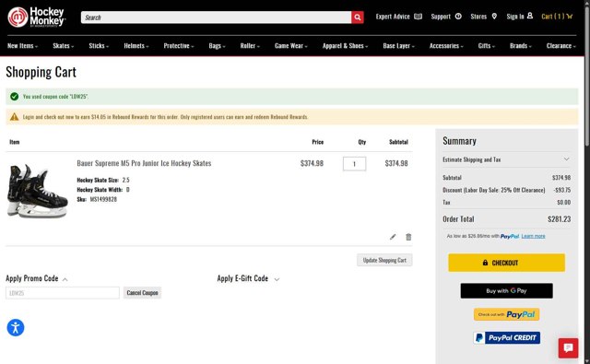
Task: Expand the Clearance dropdown
Action: (x=561, y=46)
